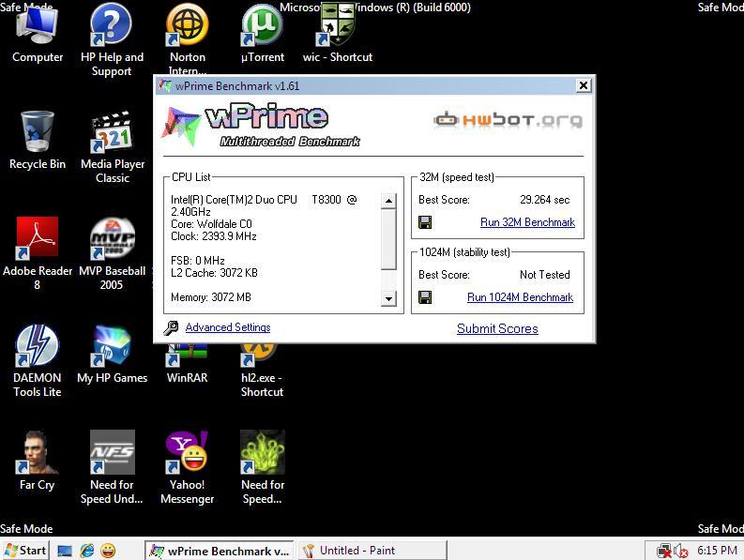Click the 29.264 sec best score
The width and height of the screenshot is (744, 560).
[x=544, y=199]
